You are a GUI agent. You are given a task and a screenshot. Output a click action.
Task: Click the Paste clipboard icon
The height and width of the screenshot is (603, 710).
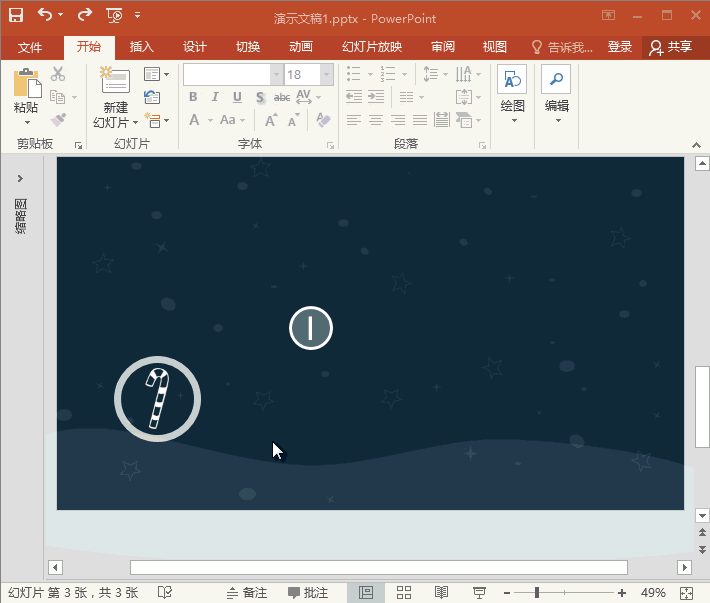pos(27,85)
